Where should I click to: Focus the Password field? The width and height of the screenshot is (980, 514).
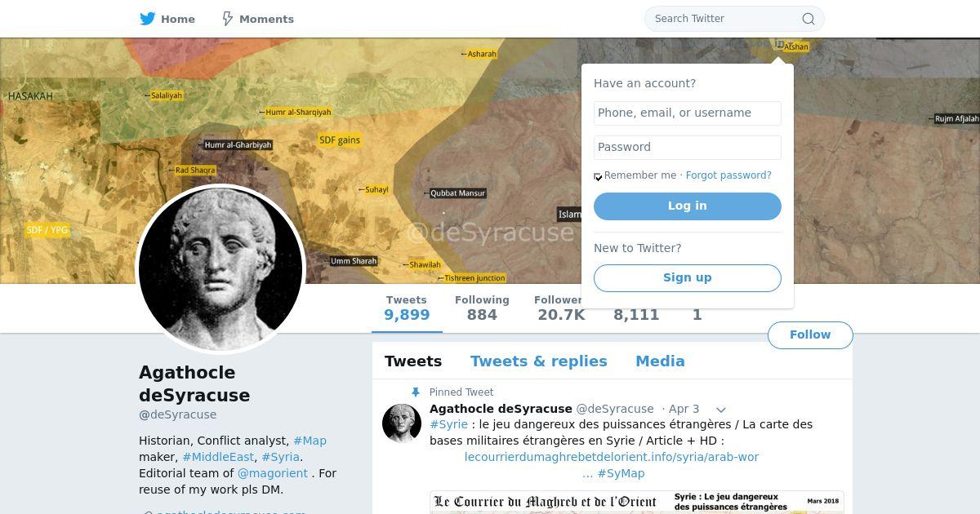(x=688, y=148)
